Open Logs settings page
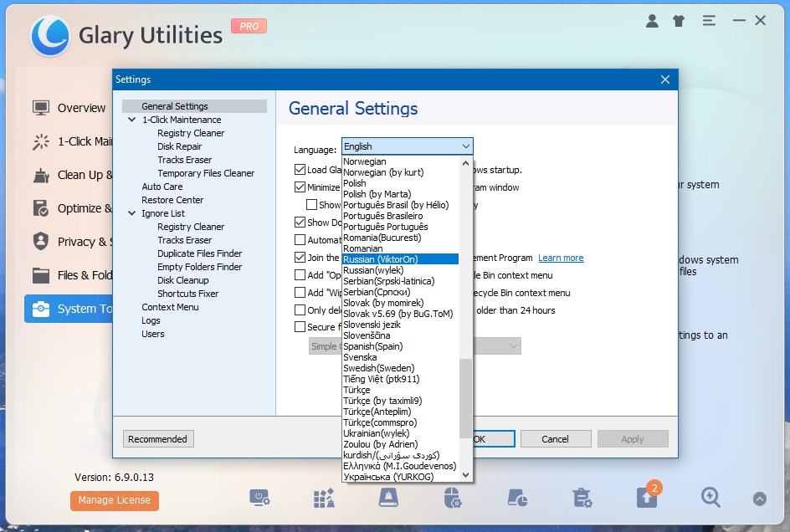This screenshot has height=532, width=790. 151,320
